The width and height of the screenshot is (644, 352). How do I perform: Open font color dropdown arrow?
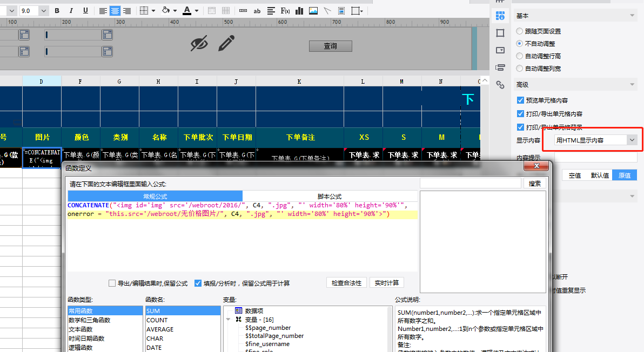point(197,11)
